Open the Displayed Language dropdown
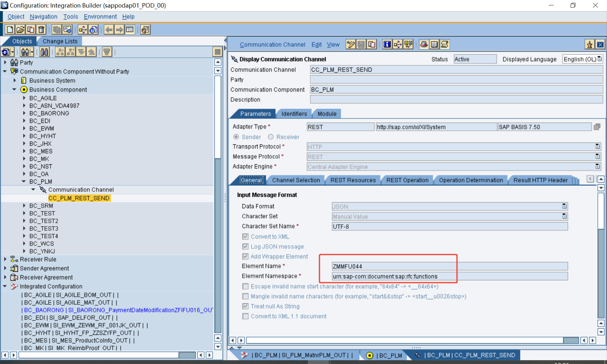The image size is (607, 364). 599,59
